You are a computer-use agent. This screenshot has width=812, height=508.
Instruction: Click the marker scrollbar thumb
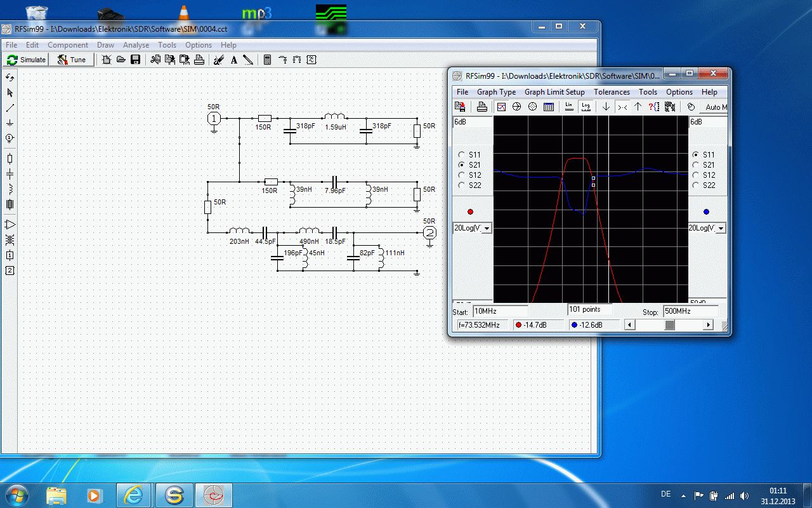click(670, 325)
